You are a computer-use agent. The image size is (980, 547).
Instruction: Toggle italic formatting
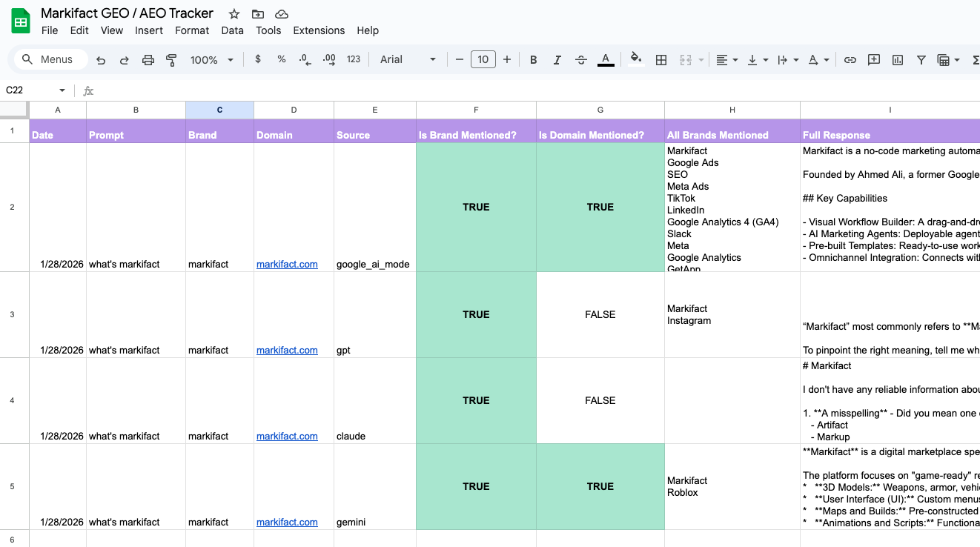point(557,59)
